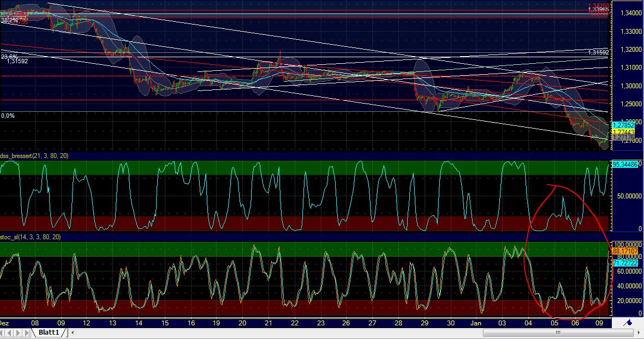The image size is (644, 339).
Task: Click the 23.6% Fibonacci retracement label
Action: 8,56
